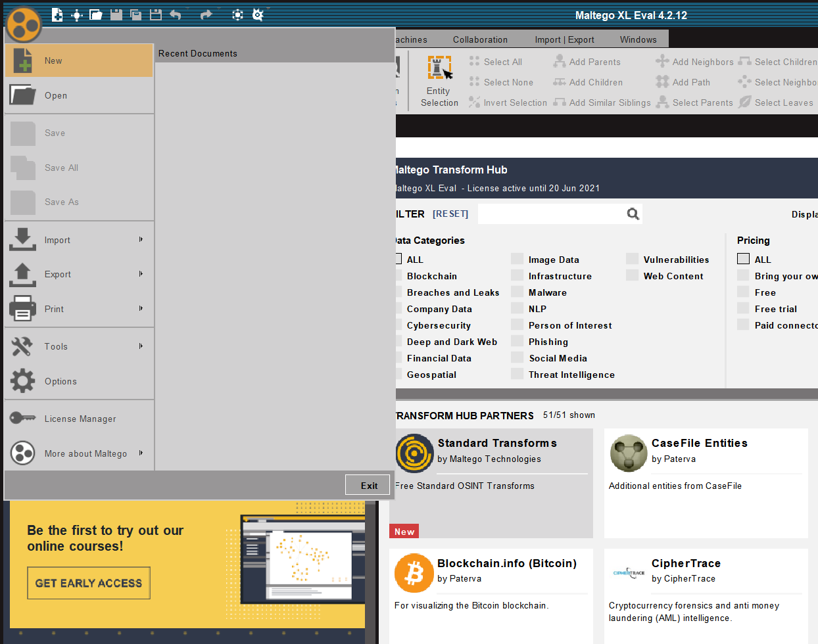The height and width of the screenshot is (644, 818).
Task: Click the Select None ribbon icon
Action: point(474,81)
